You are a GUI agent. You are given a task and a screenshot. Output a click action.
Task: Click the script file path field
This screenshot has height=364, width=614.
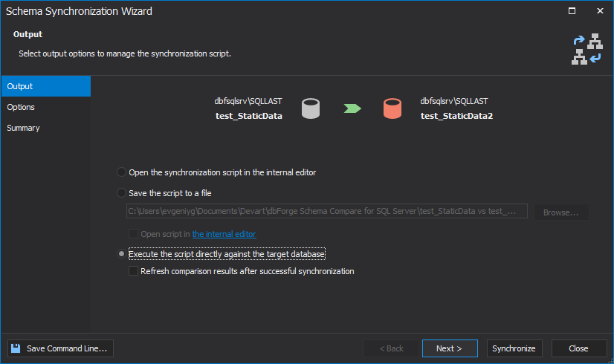pyautogui.click(x=326, y=211)
